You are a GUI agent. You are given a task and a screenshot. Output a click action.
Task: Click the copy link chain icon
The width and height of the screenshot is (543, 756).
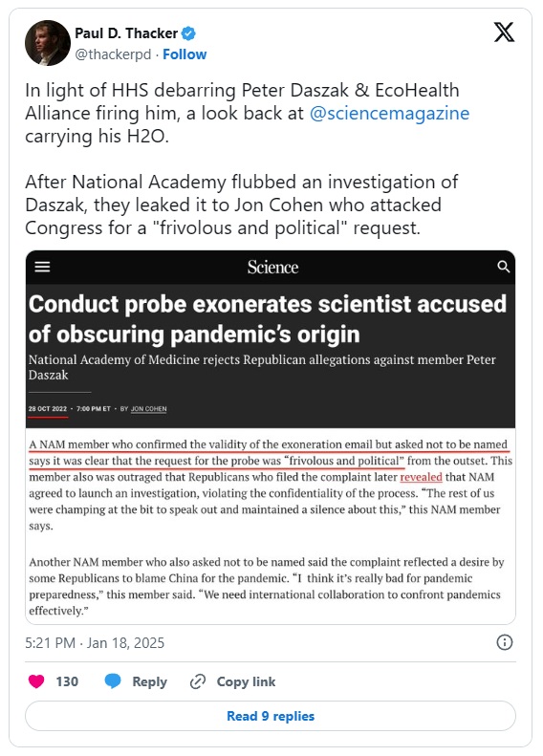pyautogui.click(x=198, y=681)
